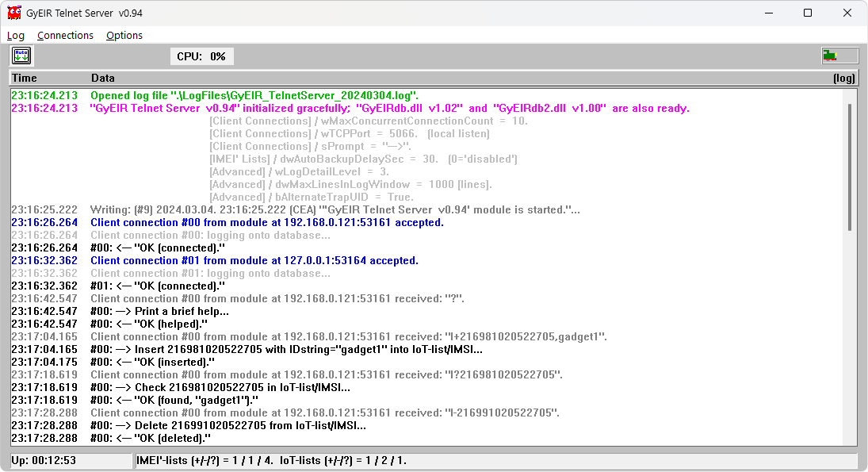Select the wTCPPort = 5066 line
The height and width of the screenshot is (472, 868).
350,134
